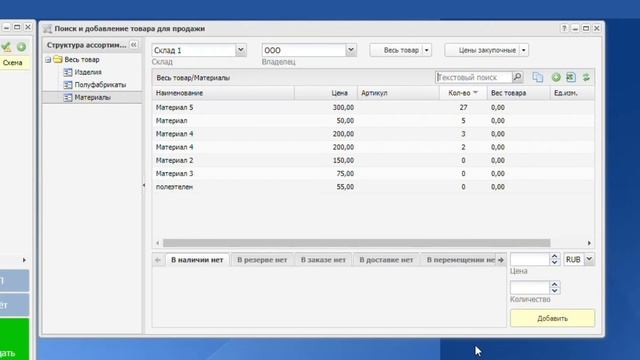This screenshot has width=640, height=360.
Task: Click the horizontal scrollbar thumb of the table
Action: pyautogui.click(x=357, y=243)
